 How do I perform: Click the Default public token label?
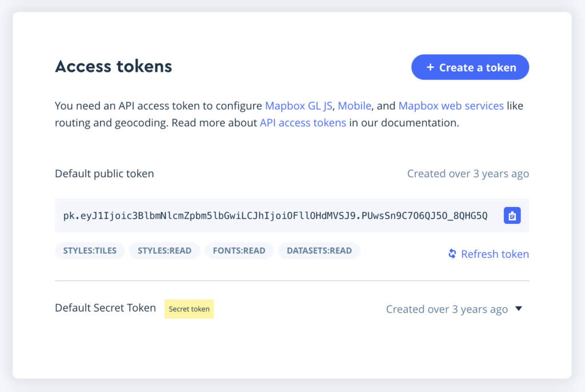(105, 174)
